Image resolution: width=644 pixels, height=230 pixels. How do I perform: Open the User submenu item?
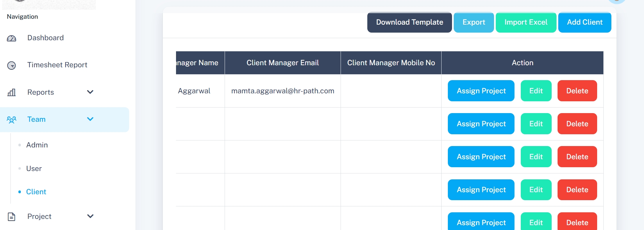[x=34, y=169]
